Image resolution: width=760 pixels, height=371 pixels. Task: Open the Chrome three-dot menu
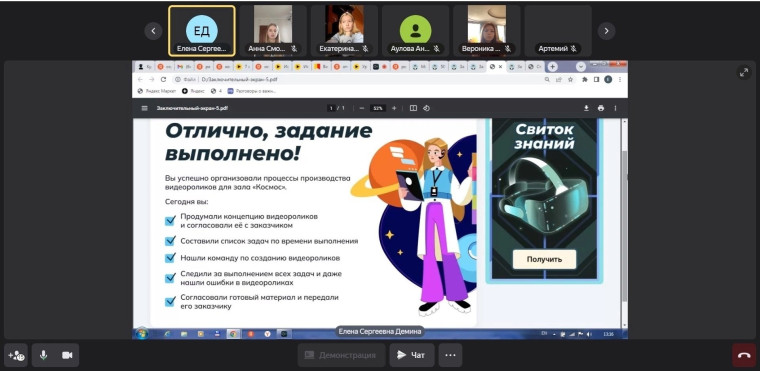click(620, 79)
